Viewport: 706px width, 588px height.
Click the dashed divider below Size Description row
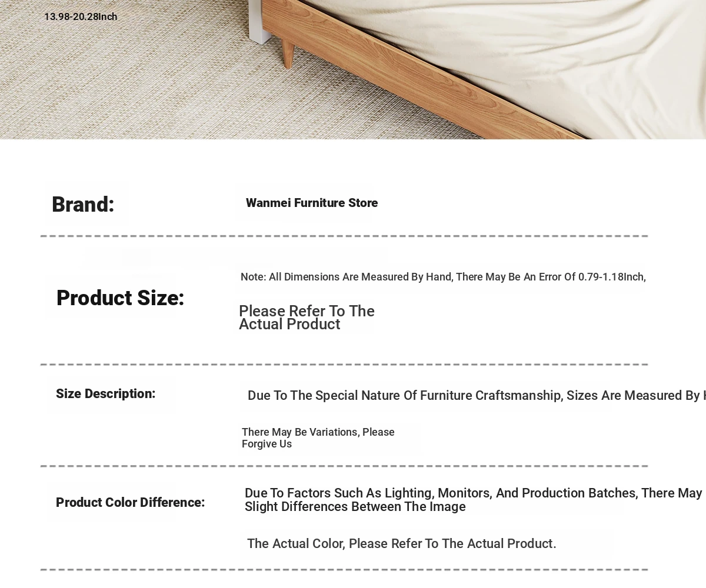(x=344, y=466)
